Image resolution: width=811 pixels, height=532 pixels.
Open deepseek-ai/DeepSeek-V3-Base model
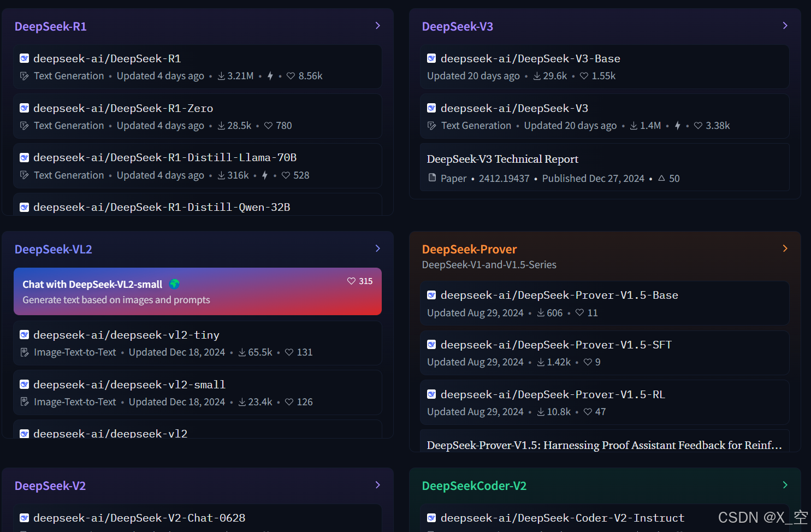click(x=605, y=67)
